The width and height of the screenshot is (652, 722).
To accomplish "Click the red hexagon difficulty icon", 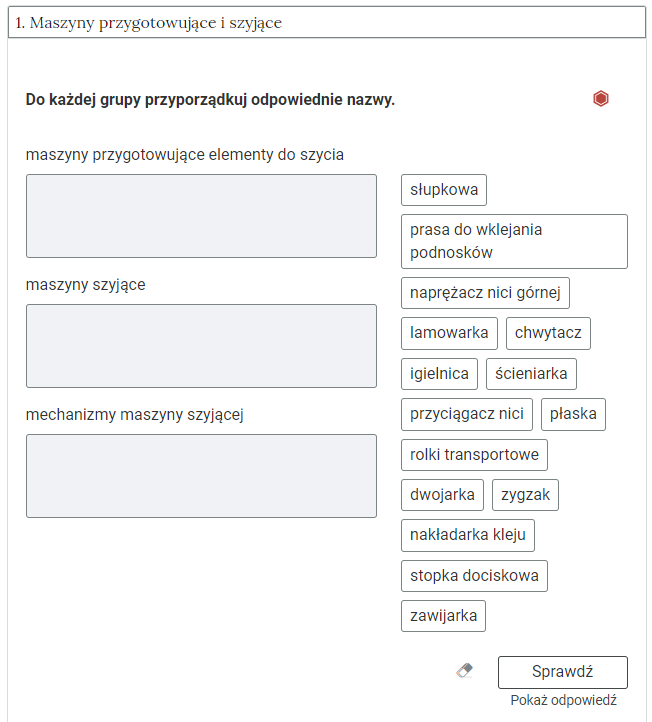I will (600, 99).
